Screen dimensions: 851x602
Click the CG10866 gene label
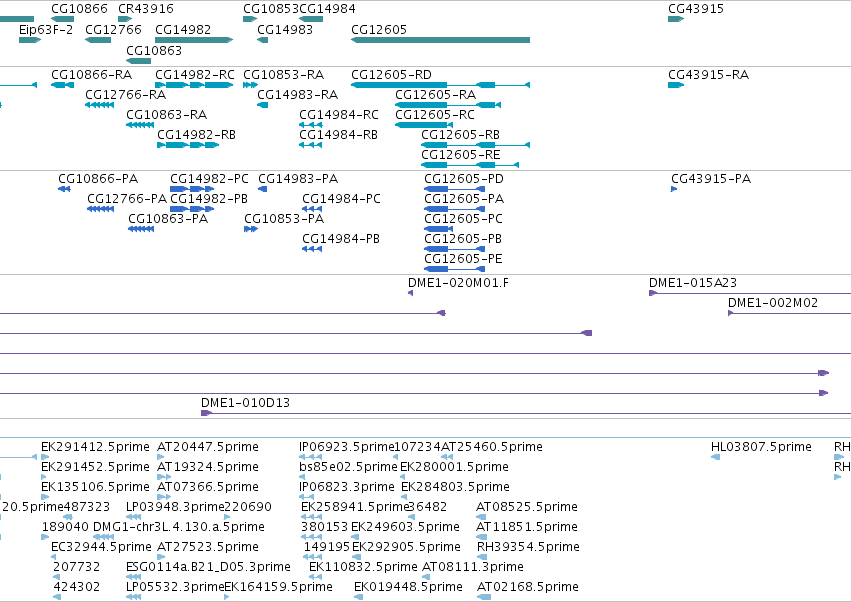click(79, 9)
